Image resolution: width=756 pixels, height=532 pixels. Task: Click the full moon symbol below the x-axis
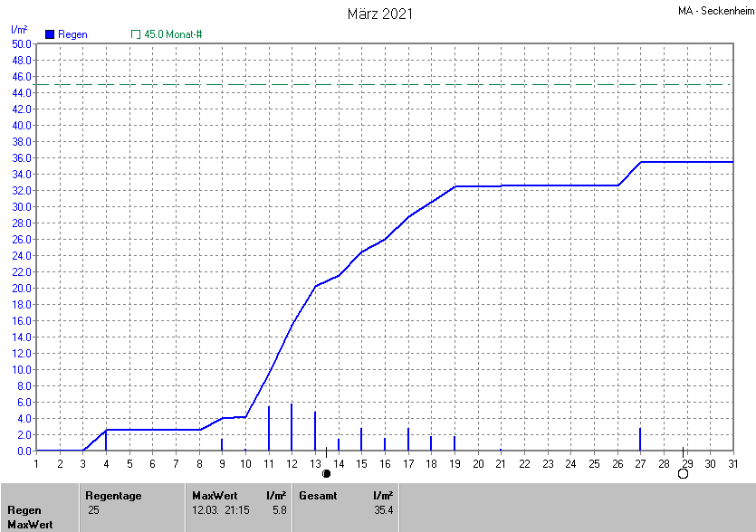[x=684, y=473]
